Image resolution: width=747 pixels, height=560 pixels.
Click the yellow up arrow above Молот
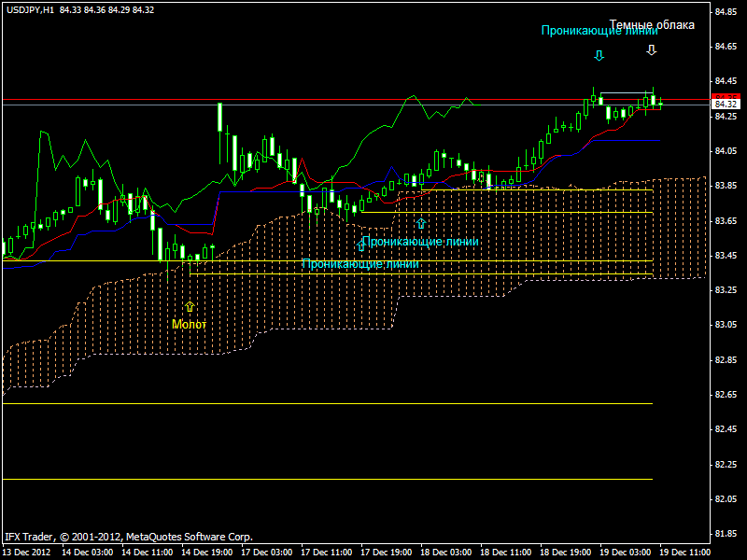(190, 306)
